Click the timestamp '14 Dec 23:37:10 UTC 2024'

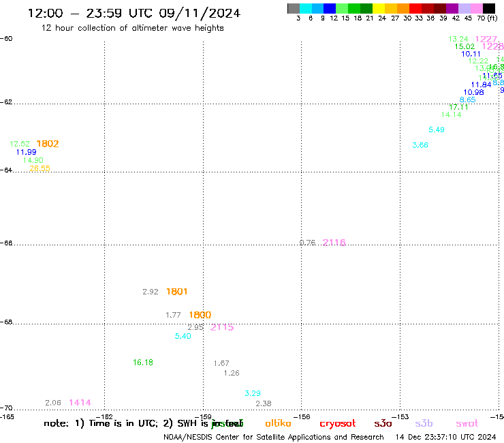click(446, 438)
